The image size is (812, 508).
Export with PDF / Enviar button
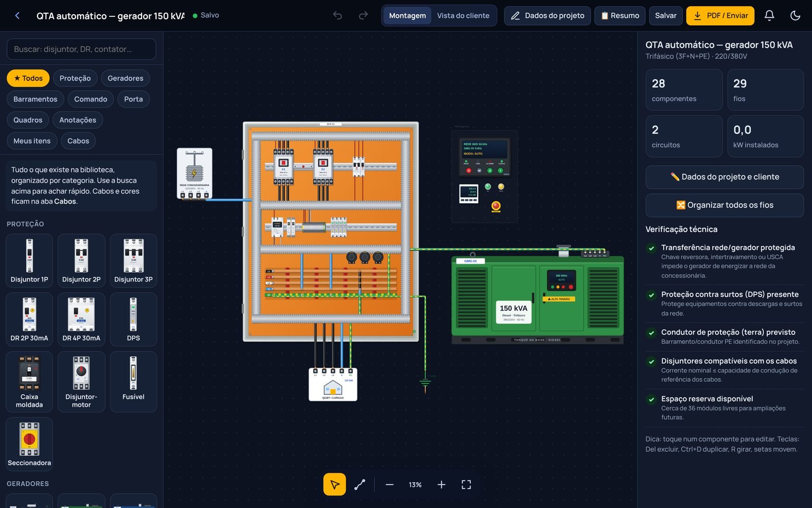point(721,16)
